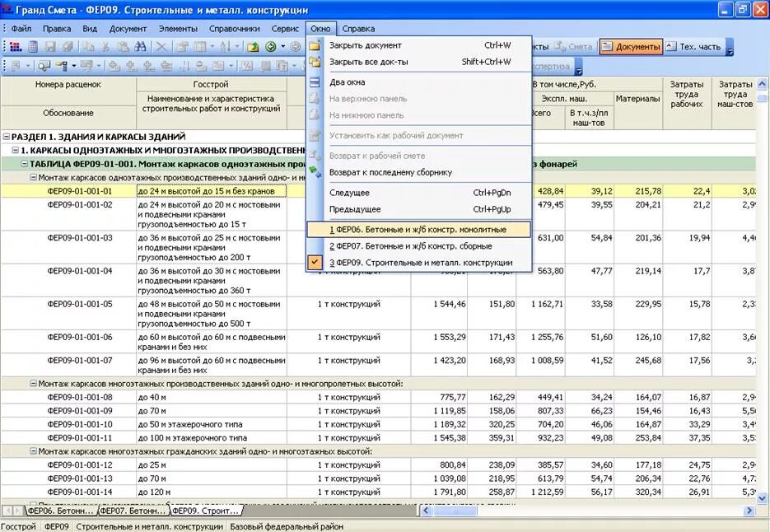This screenshot has height=532, width=770.
Task: Collapse Монтаж каркасов многоэтажных гражданских зданий group
Action: 34,451
